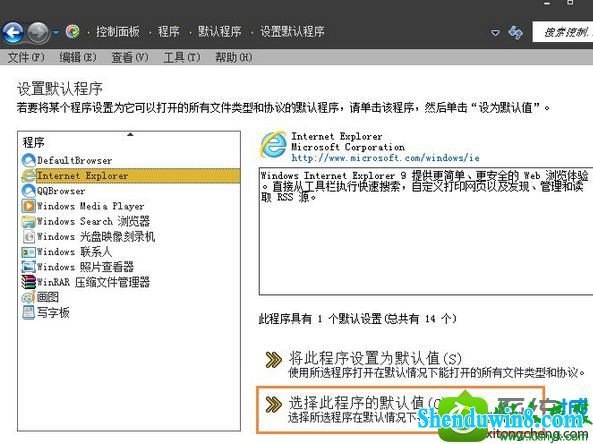The height and width of the screenshot is (444, 593).
Task: Open the 帮助(H) menu
Action: 234,57
